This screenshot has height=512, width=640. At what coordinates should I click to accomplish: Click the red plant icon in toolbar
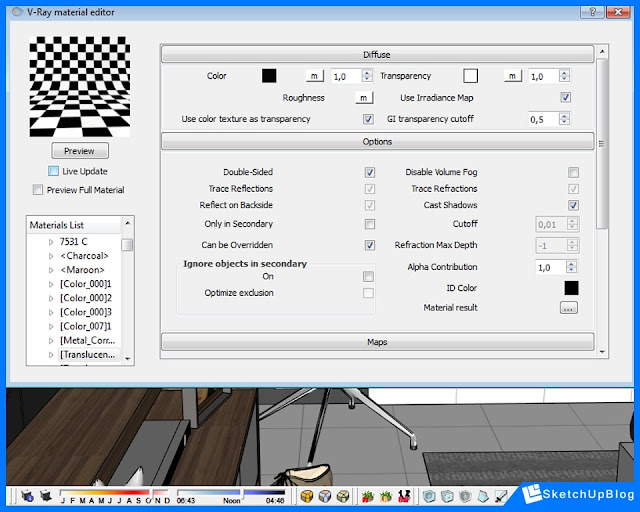tap(368, 496)
